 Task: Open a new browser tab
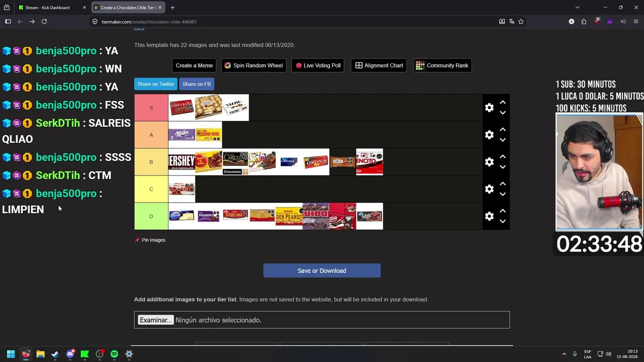(x=173, y=8)
